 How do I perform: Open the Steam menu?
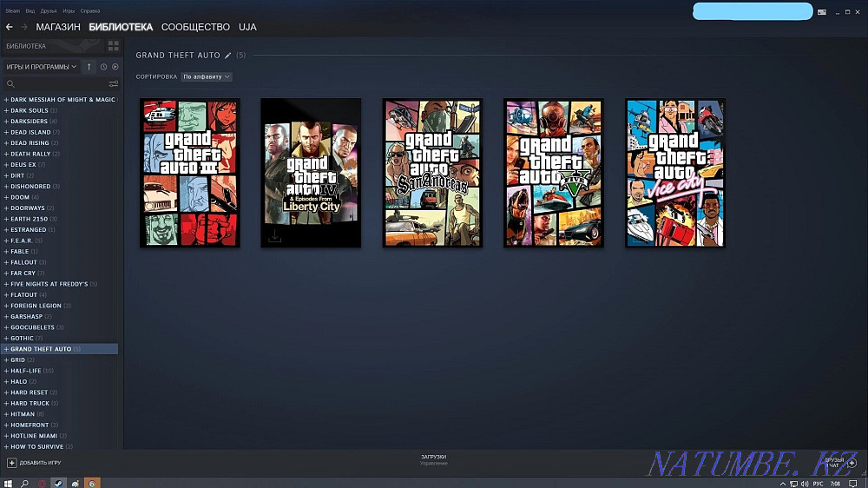(x=13, y=10)
